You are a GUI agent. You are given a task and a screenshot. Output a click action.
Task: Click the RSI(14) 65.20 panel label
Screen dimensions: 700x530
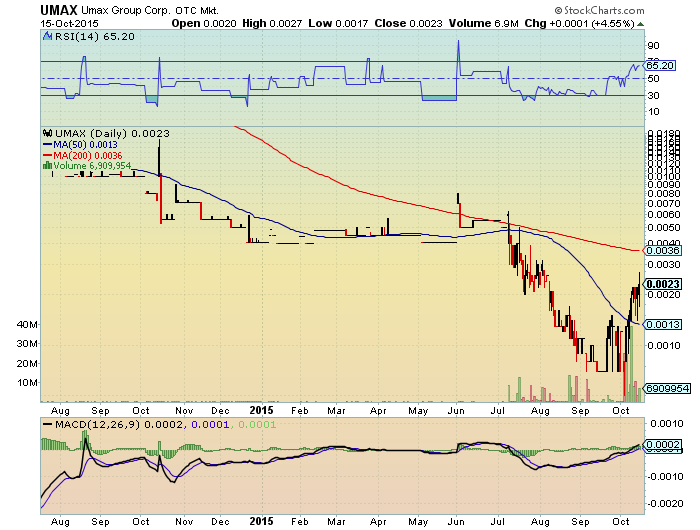[94, 37]
